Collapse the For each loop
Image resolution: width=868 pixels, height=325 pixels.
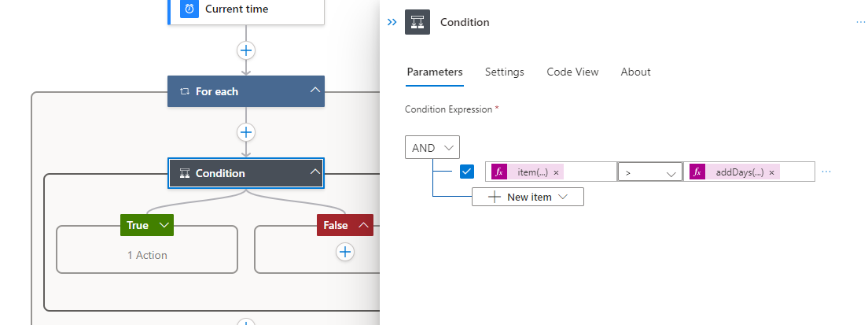click(315, 90)
